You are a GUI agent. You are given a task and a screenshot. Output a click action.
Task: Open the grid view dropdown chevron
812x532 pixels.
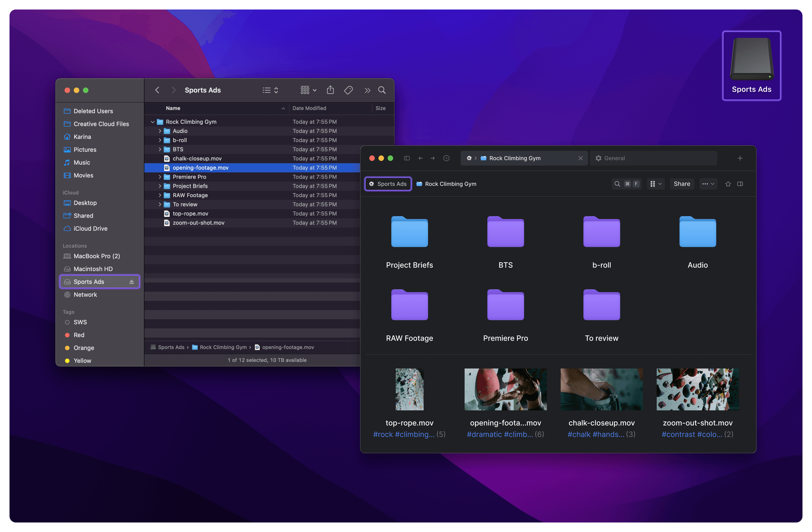[x=660, y=184]
